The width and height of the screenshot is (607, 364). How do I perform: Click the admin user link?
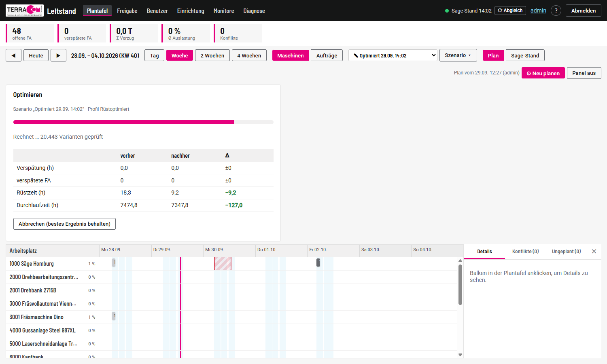(538, 11)
